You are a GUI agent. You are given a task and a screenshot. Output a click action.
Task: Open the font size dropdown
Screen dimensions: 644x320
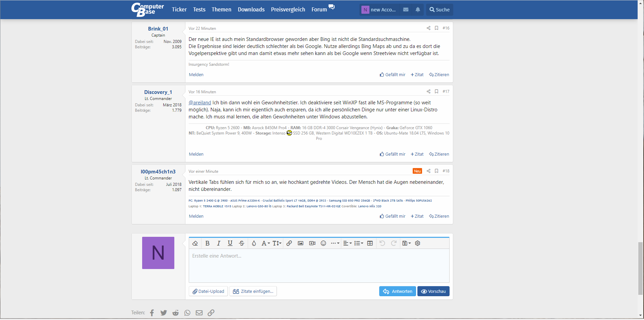pyautogui.click(x=277, y=243)
